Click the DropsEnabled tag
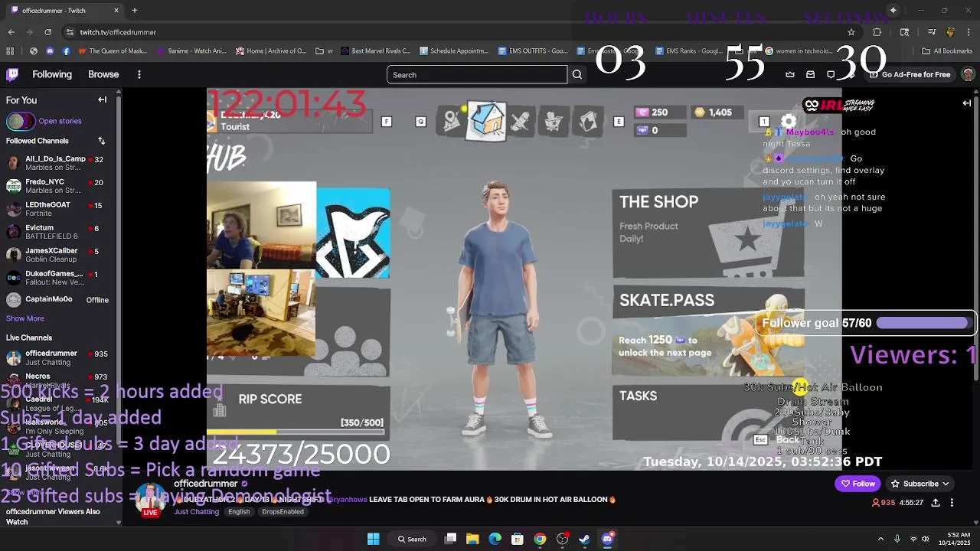Screen dimensions: 980x551 tap(283, 512)
